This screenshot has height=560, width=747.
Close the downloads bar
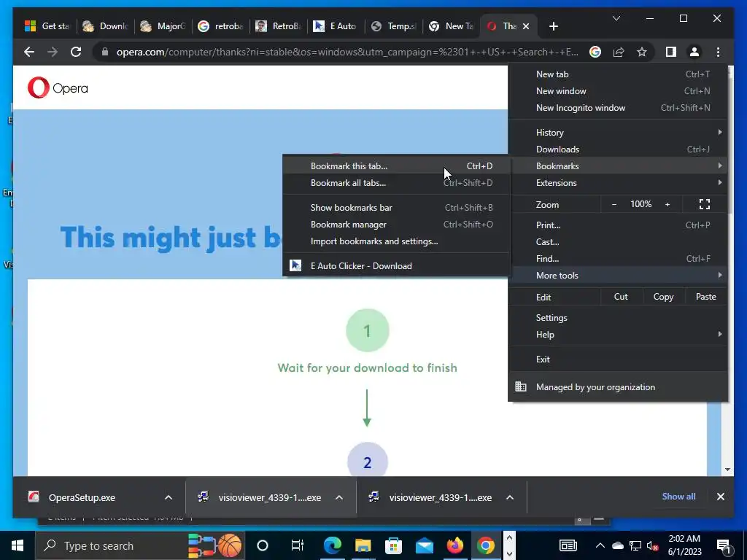(720, 497)
